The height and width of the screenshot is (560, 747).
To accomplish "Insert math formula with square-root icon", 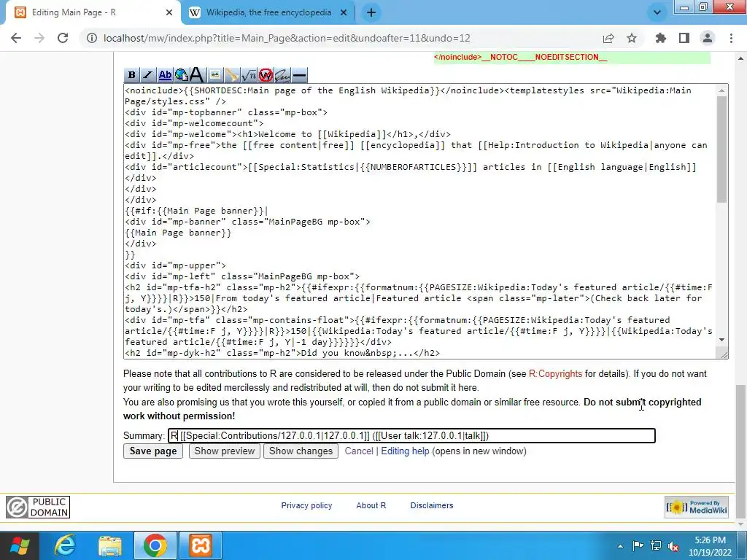I will tap(249, 75).
